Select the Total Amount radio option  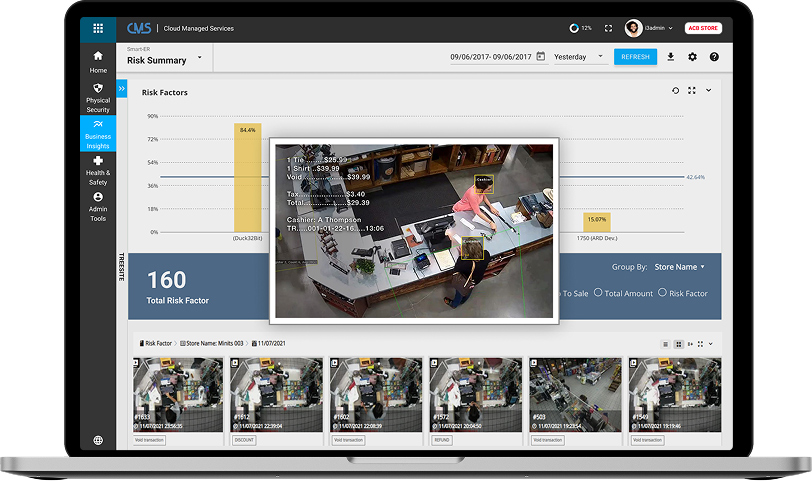pyautogui.click(x=598, y=293)
